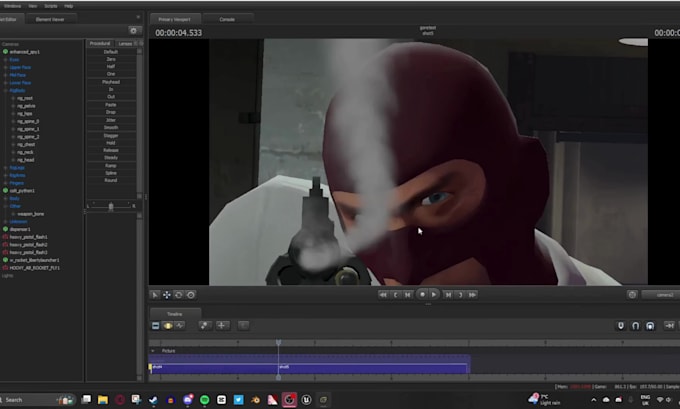Expand the RigLegs group
This screenshot has height=409, width=680.
tap(5, 168)
